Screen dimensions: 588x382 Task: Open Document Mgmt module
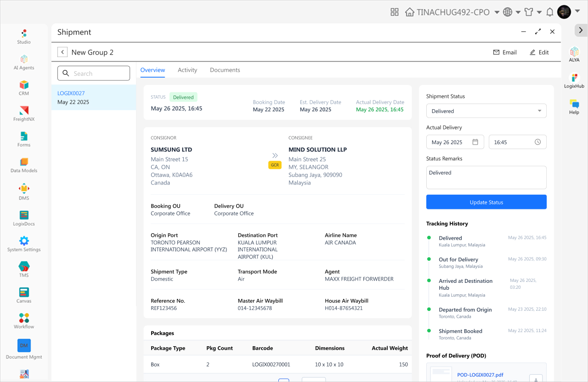tap(24, 349)
